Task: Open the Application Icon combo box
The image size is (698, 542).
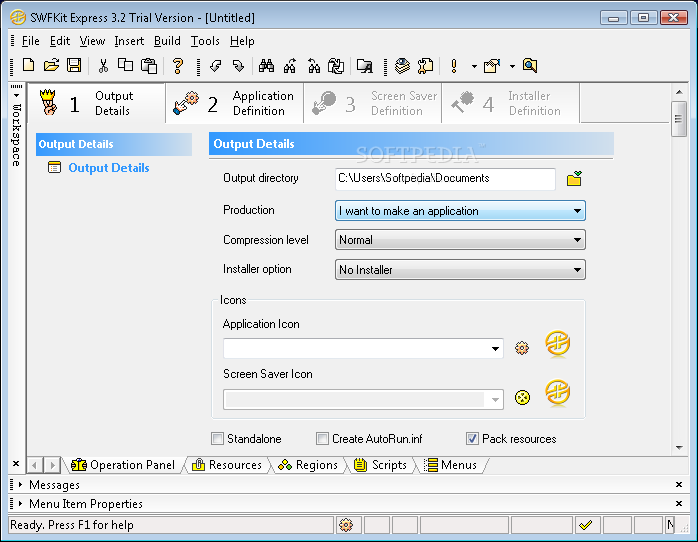Action: point(363,348)
